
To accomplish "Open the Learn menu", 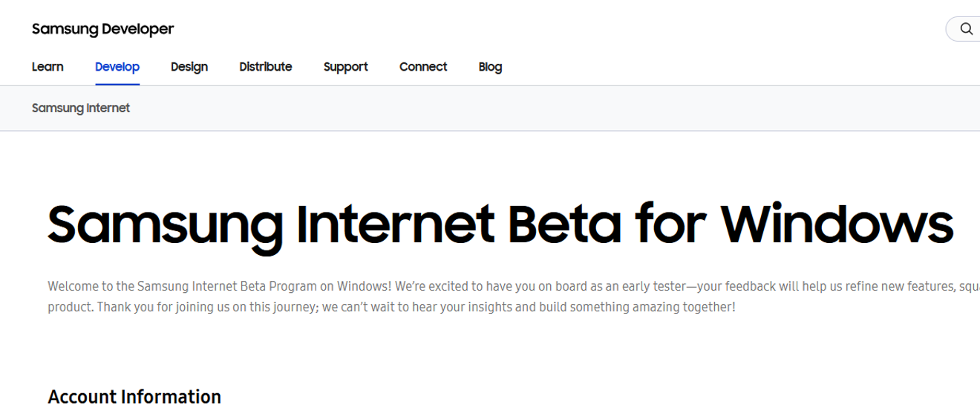I will [48, 67].
